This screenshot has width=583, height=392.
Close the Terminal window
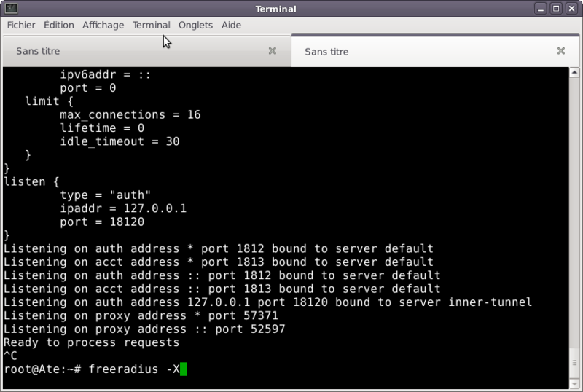coord(571,9)
